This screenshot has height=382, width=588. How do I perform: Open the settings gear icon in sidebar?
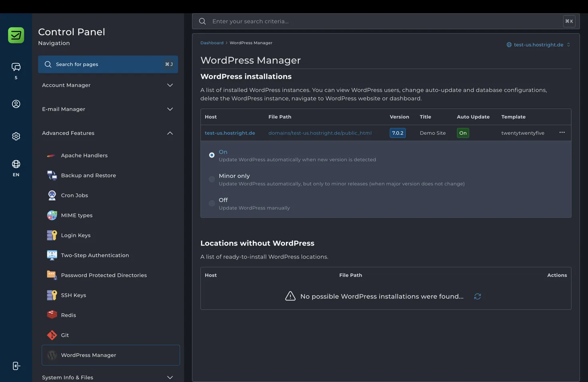click(x=16, y=136)
